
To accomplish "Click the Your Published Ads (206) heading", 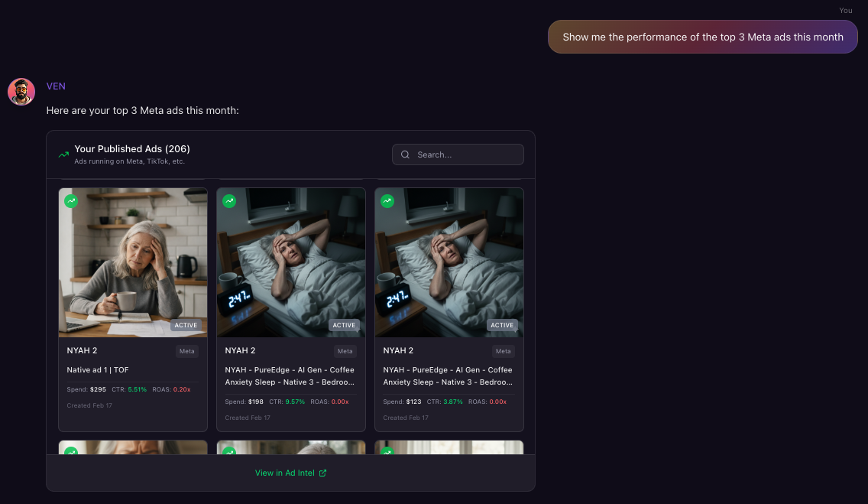I will click(x=132, y=149).
